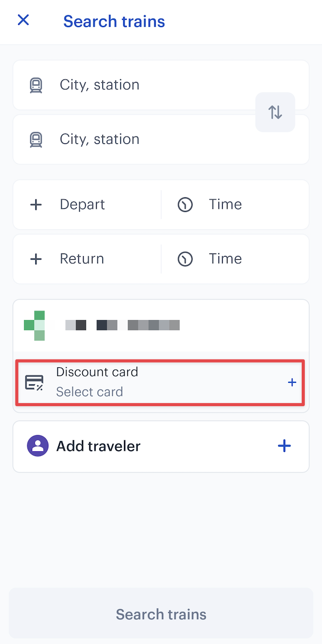Click the Add traveler plus button

[x=284, y=446]
